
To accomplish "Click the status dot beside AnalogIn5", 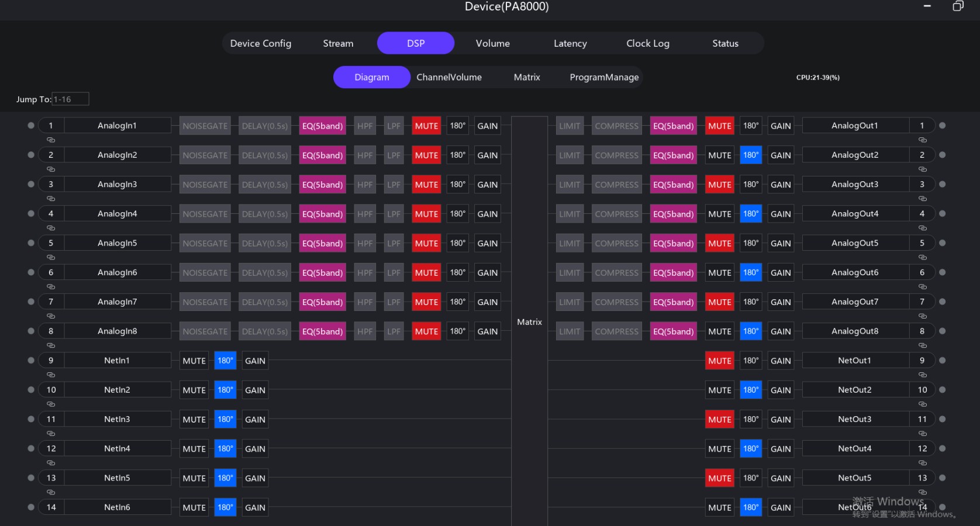I will (x=31, y=243).
